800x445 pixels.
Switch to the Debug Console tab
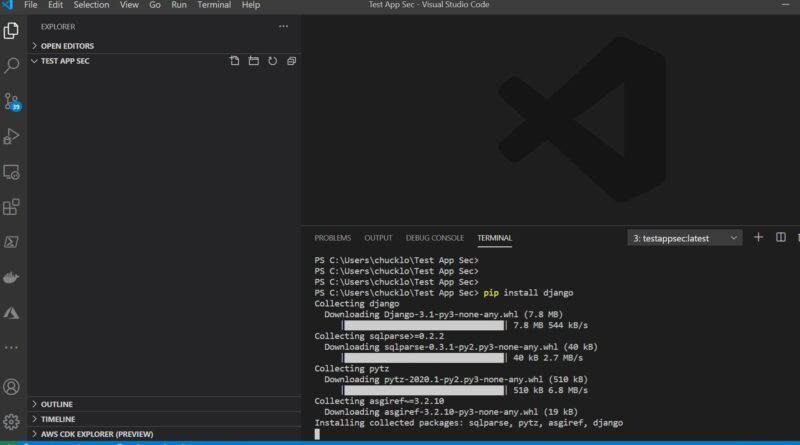(435, 238)
